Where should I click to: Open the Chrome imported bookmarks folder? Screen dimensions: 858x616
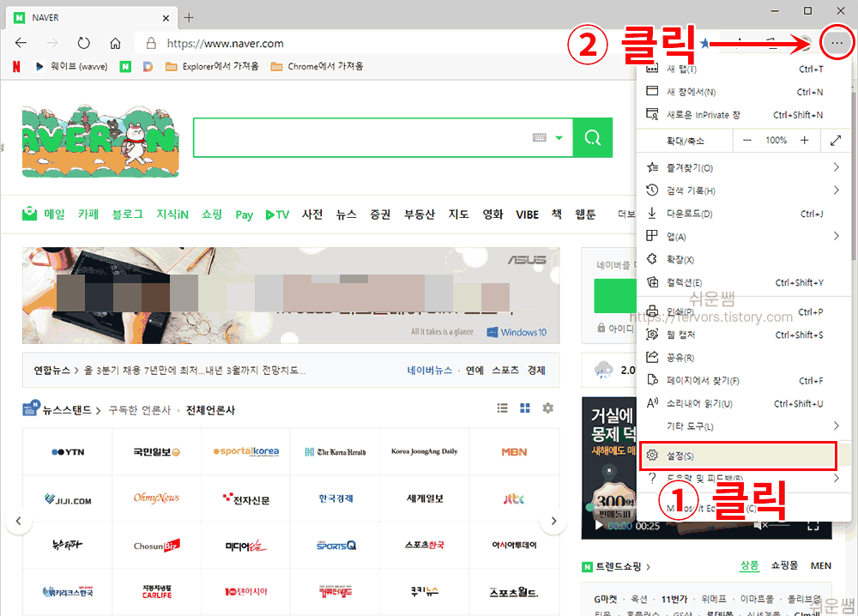[x=317, y=66]
